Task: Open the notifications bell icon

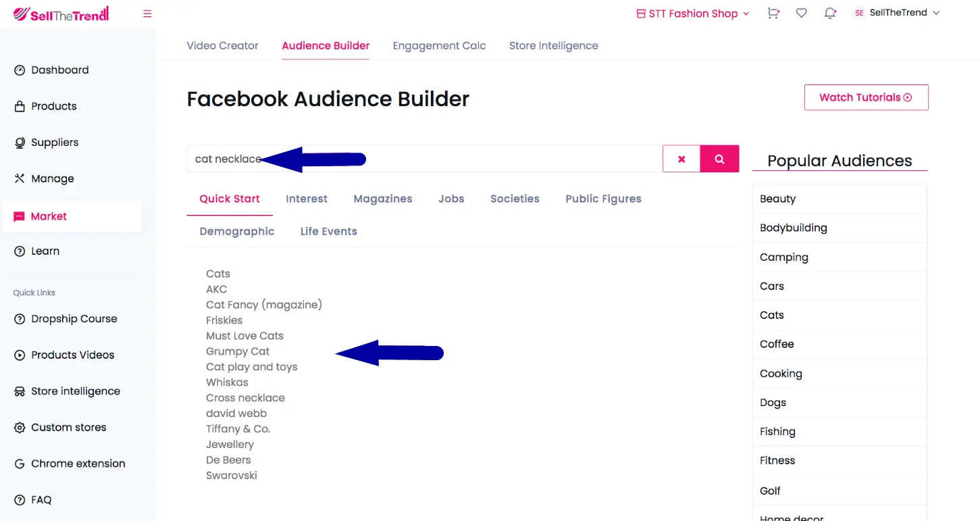Action: click(830, 14)
